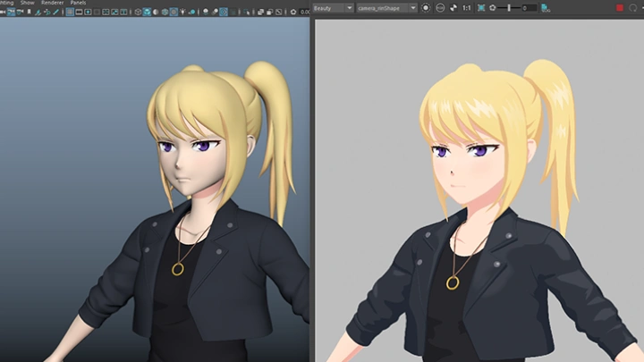Viewport: 644px width, 362px height.
Task: Toggle the Field Chart display
Action: click(106, 12)
